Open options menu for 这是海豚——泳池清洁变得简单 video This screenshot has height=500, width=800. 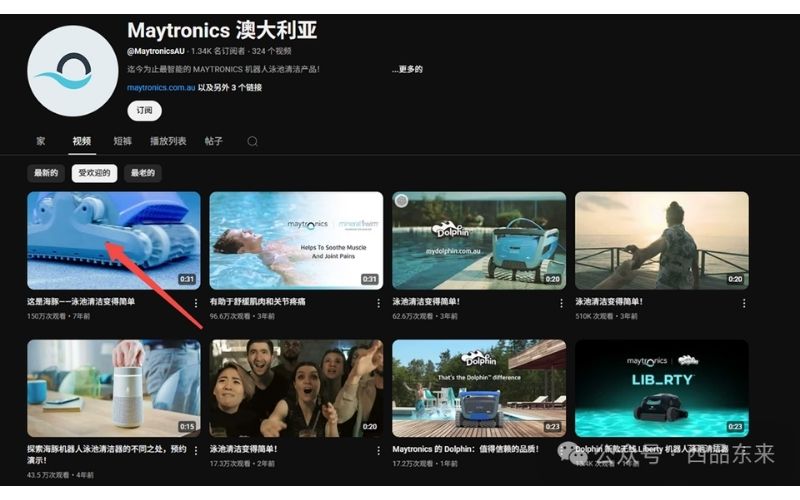pyautogui.click(x=196, y=303)
